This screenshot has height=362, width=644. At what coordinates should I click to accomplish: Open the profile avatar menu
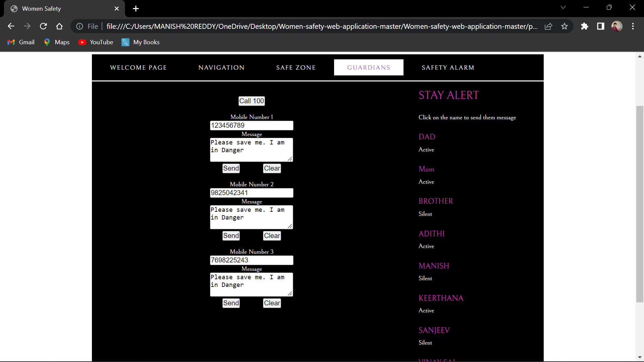point(617,26)
